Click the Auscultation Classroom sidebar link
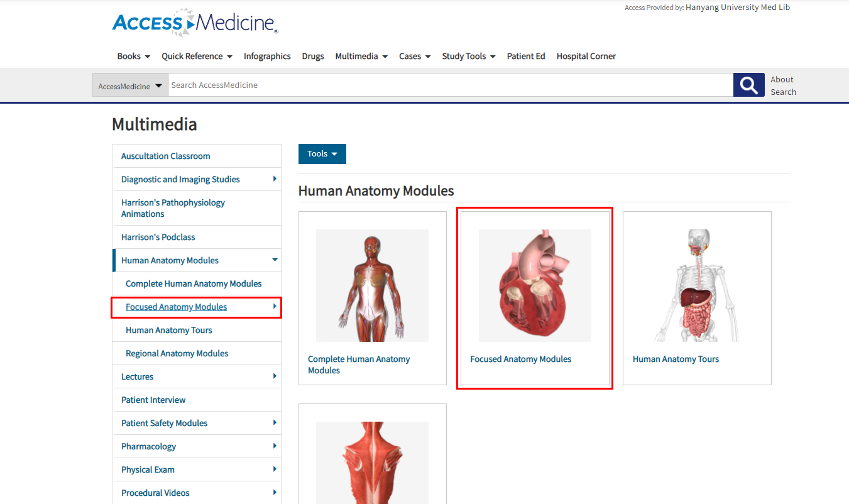 166,156
